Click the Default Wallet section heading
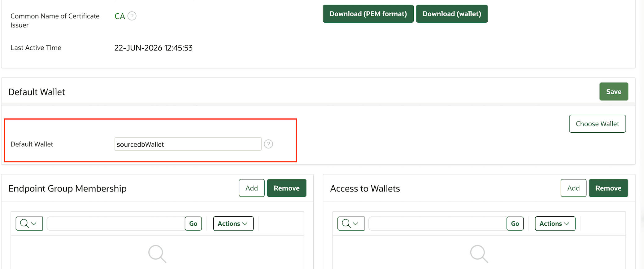This screenshot has width=644, height=269. click(37, 92)
